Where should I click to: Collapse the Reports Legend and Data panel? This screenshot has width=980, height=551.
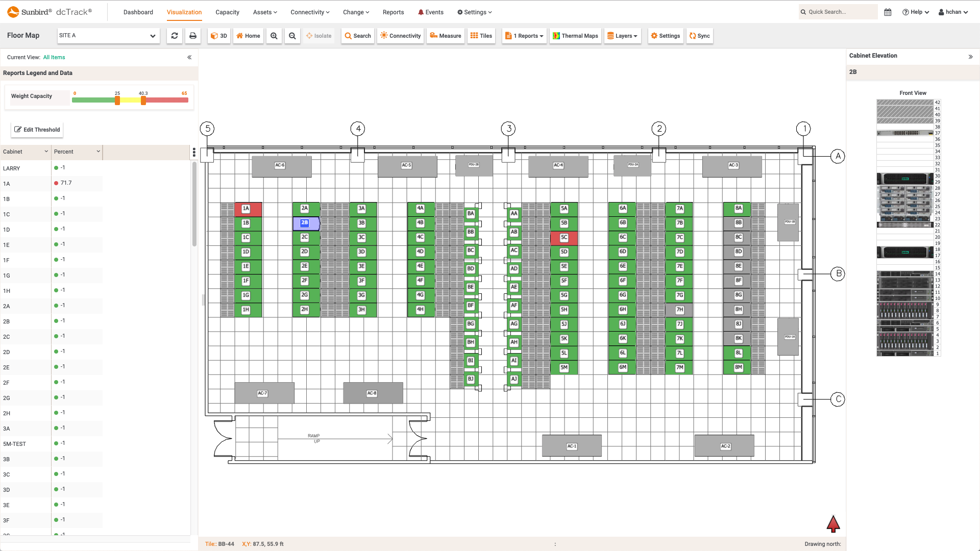189,57
